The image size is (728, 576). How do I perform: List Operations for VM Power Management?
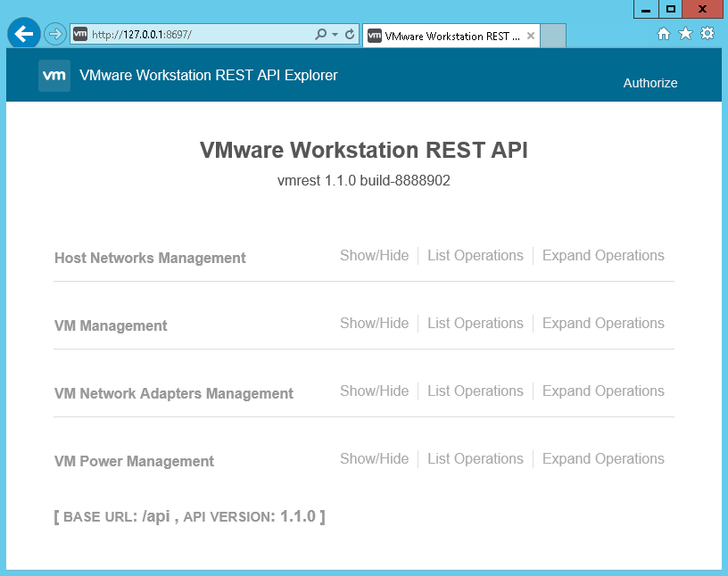tap(476, 459)
